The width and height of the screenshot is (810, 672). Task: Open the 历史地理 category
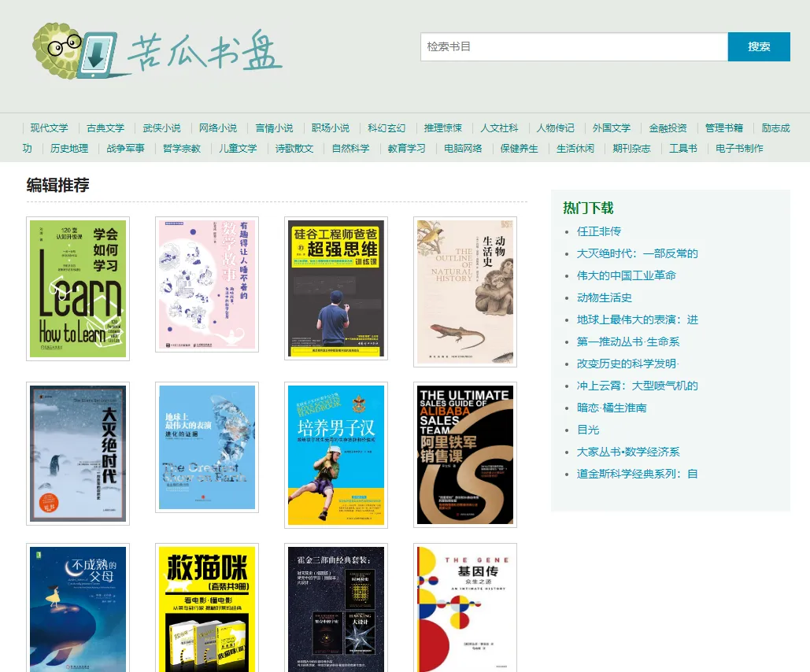(x=69, y=148)
